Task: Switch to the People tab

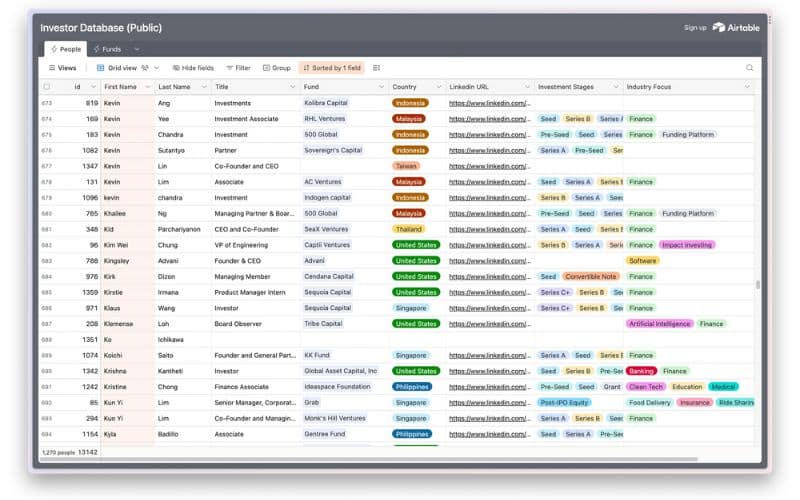Action: [x=66, y=49]
